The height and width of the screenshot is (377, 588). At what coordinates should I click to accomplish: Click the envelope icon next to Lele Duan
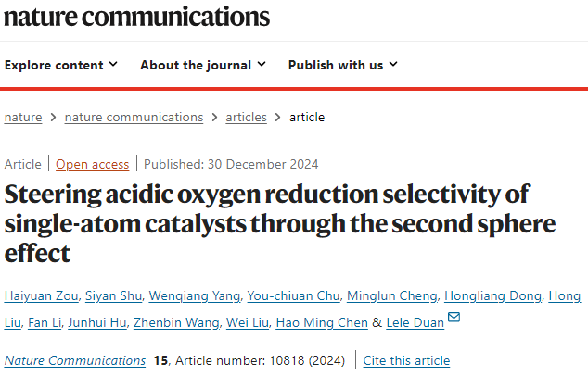(x=454, y=317)
